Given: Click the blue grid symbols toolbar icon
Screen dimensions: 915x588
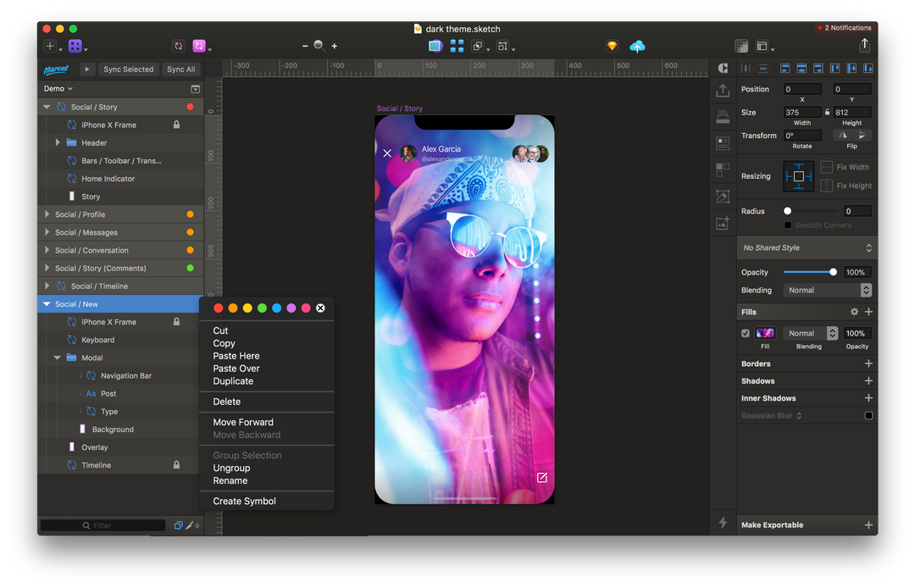Looking at the screenshot, I should [457, 47].
